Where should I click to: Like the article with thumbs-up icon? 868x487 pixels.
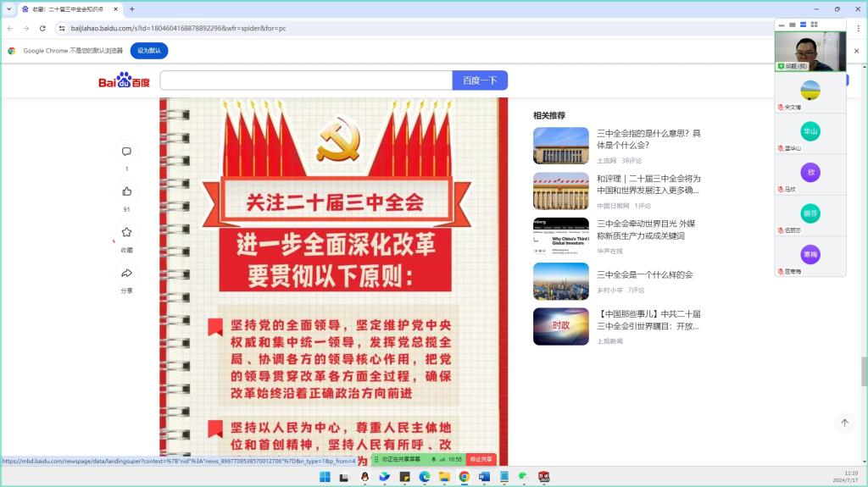coord(126,191)
